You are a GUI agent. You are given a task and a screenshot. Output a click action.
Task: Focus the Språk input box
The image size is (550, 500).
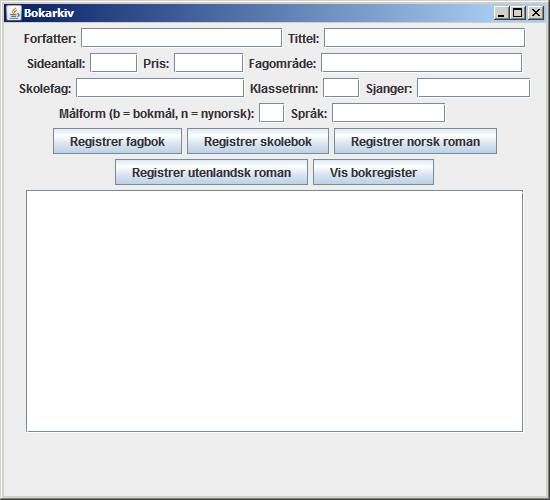point(388,113)
